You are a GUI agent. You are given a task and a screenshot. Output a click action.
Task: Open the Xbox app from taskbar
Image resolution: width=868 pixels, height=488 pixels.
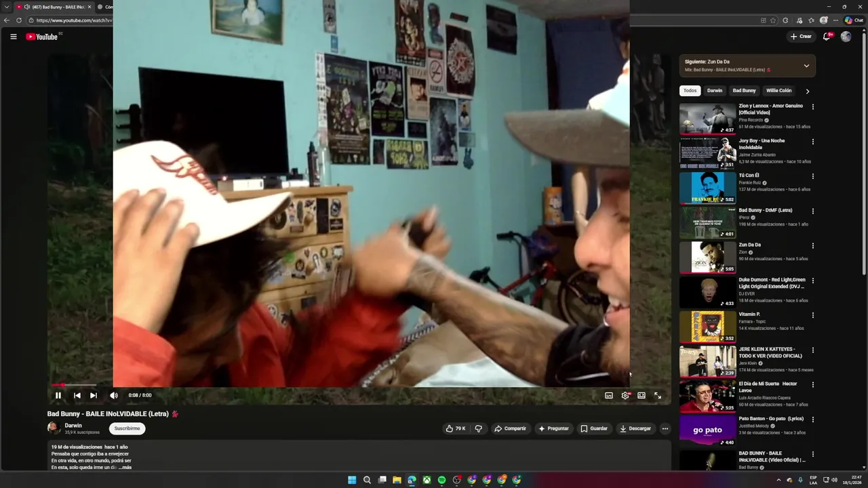click(427, 480)
